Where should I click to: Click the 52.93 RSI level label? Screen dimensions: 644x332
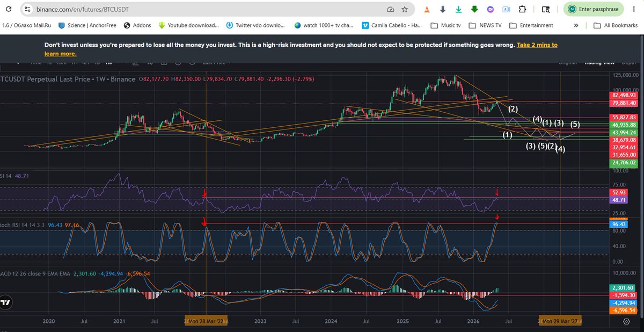pyautogui.click(x=619, y=192)
